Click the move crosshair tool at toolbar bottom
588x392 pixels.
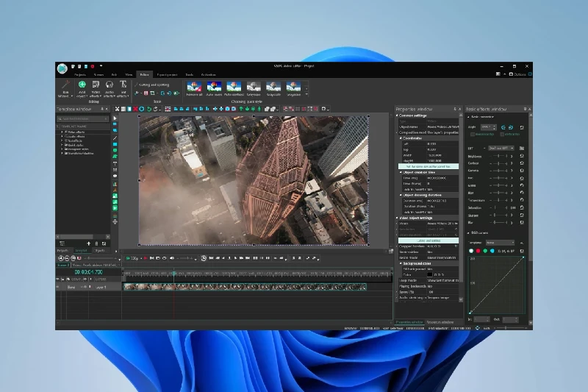tap(115, 221)
